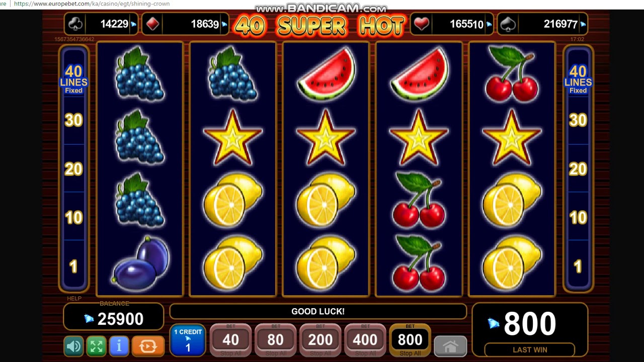
Task: Spin with the 800 bet button
Action: [x=410, y=340]
